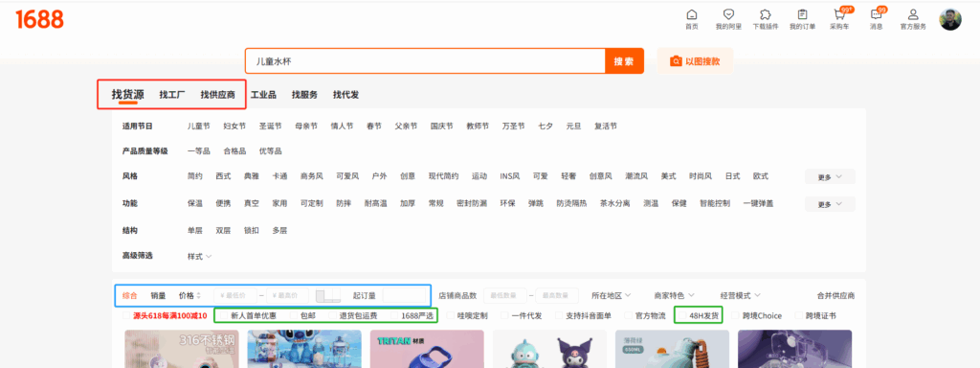Filter by 保温 function
The height and width of the screenshot is (368, 980).
195,203
